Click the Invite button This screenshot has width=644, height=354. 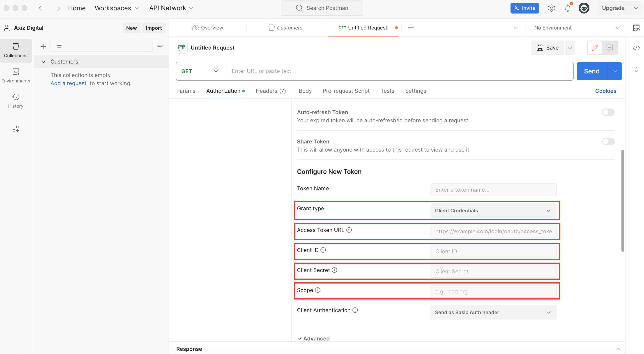click(x=524, y=8)
